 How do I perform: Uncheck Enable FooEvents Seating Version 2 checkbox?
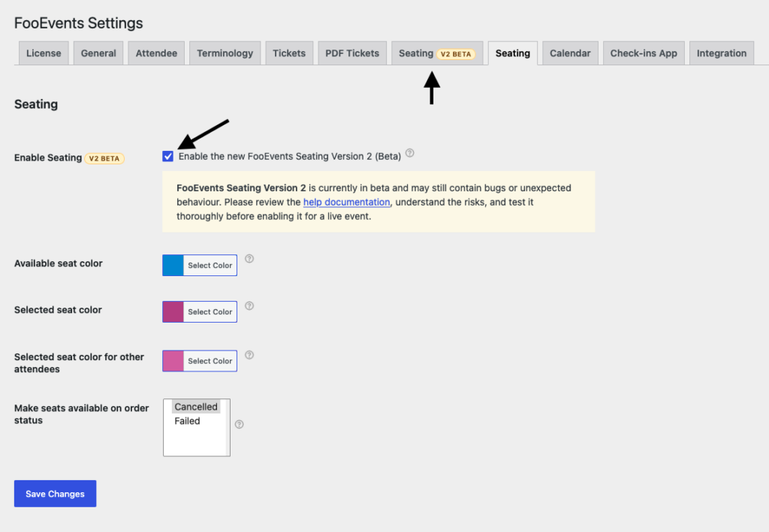coord(167,156)
